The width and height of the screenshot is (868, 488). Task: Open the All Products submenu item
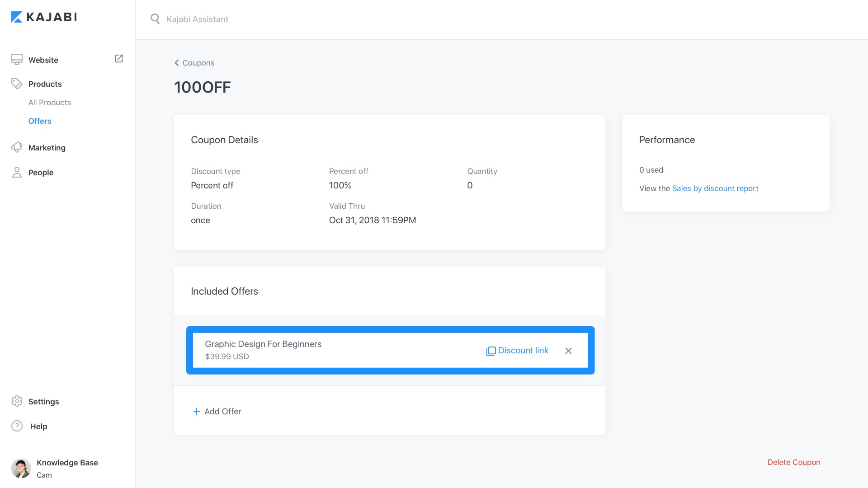[50, 103]
